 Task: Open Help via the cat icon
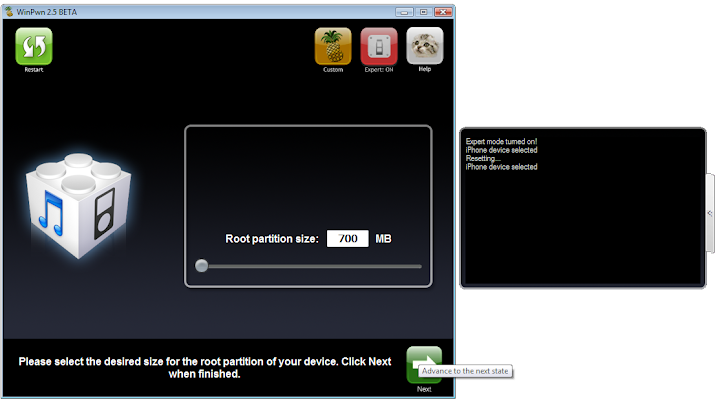coord(425,45)
